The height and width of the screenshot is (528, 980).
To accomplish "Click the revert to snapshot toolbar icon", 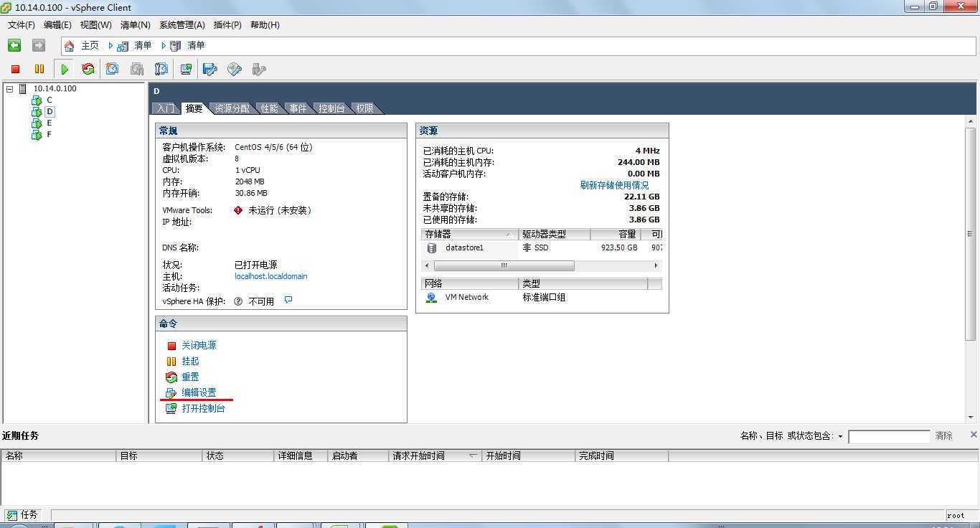I will pos(137,69).
